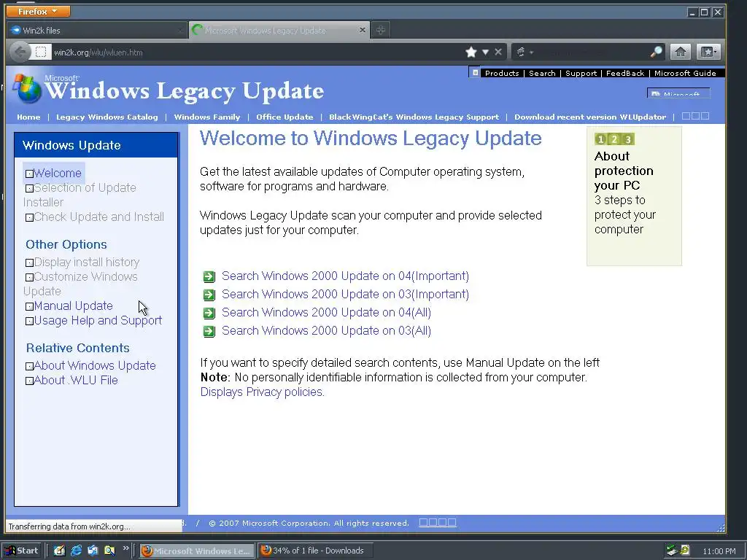This screenshot has height=560, width=747.
Task: Click green arrow icon beside 04(All) search
Action: tap(209, 313)
